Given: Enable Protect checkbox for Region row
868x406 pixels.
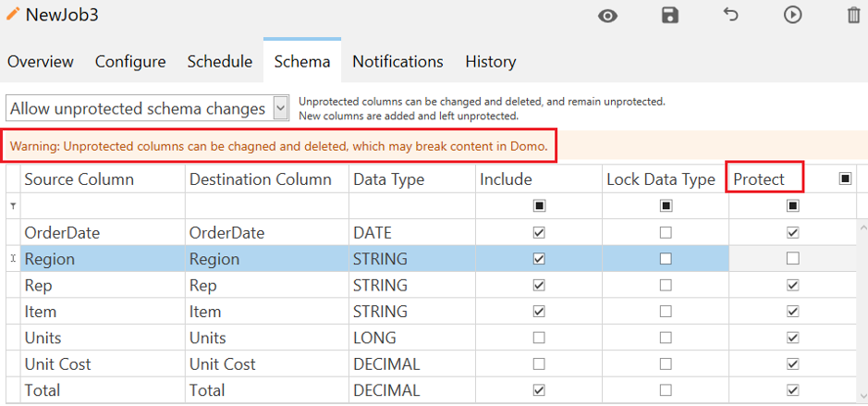Looking at the screenshot, I should [792, 259].
